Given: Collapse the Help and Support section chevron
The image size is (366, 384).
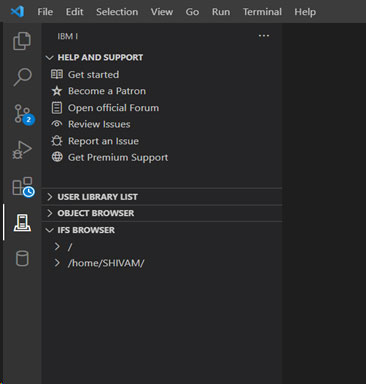Looking at the screenshot, I should pos(50,58).
